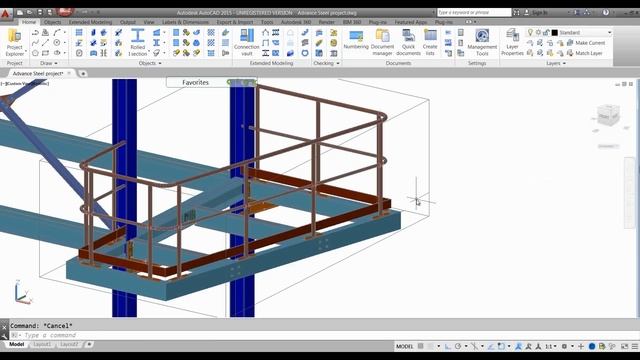Open the annotation scale 1:1 dropdown

click(551, 346)
